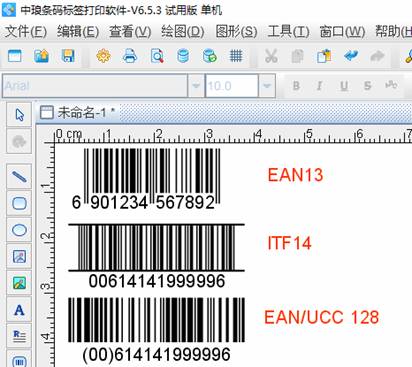Click the Print icon

click(130, 56)
